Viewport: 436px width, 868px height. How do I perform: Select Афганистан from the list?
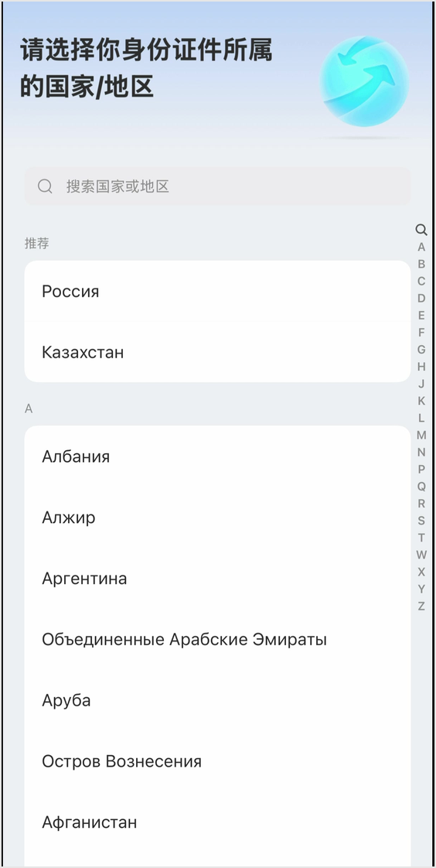tap(217, 822)
